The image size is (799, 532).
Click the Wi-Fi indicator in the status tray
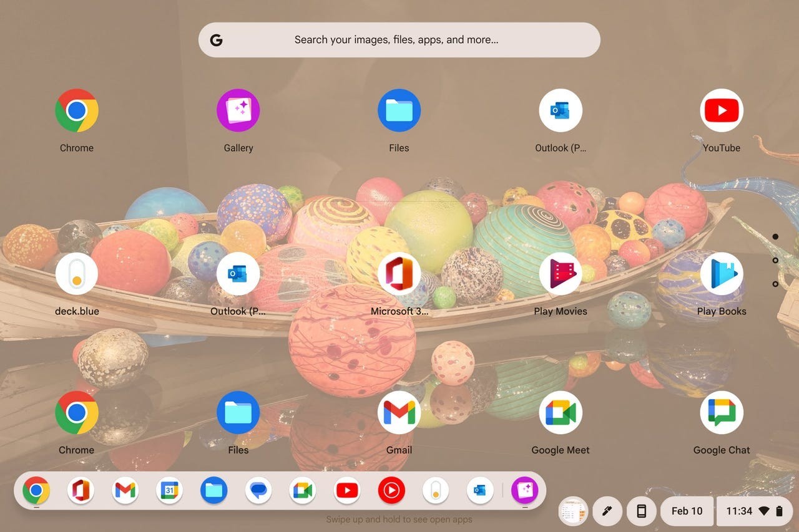point(763,511)
